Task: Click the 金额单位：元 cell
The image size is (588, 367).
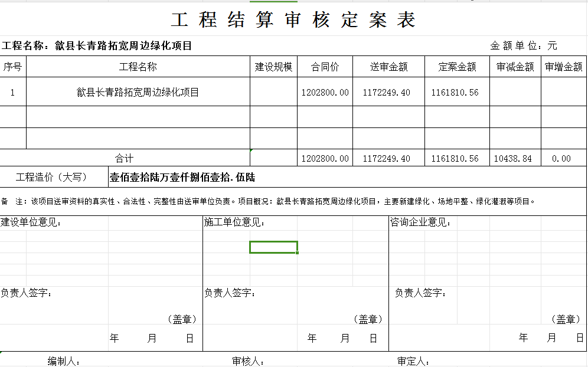Action: [x=523, y=46]
